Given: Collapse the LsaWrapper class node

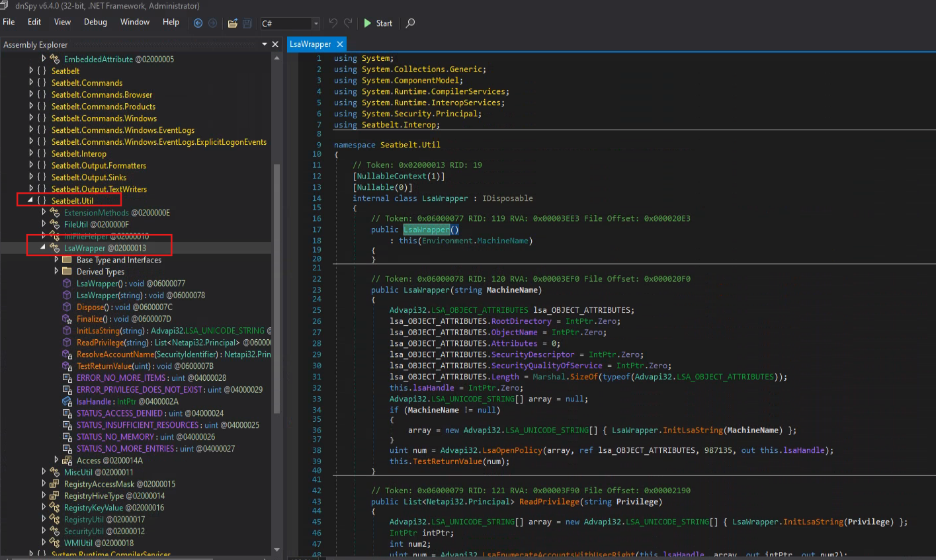Looking at the screenshot, I should tap(44, 247).
